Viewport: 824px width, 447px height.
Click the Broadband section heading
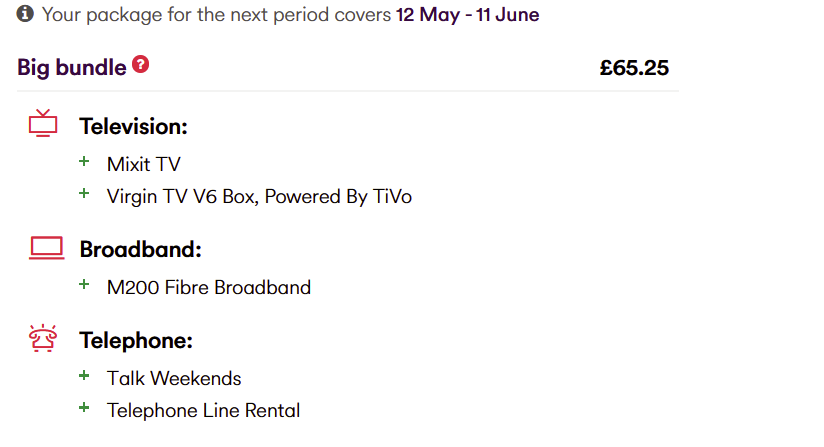click(141, 249)
